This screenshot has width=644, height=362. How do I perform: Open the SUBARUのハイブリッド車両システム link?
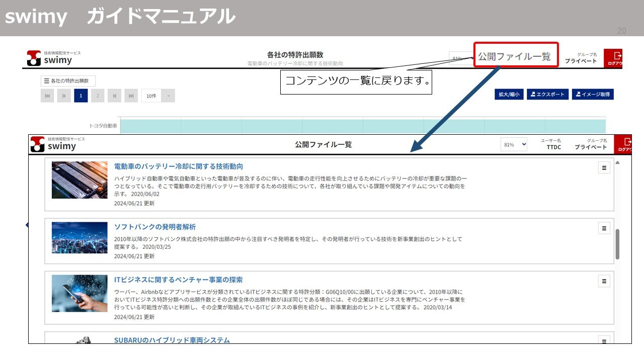click(173, 340)
